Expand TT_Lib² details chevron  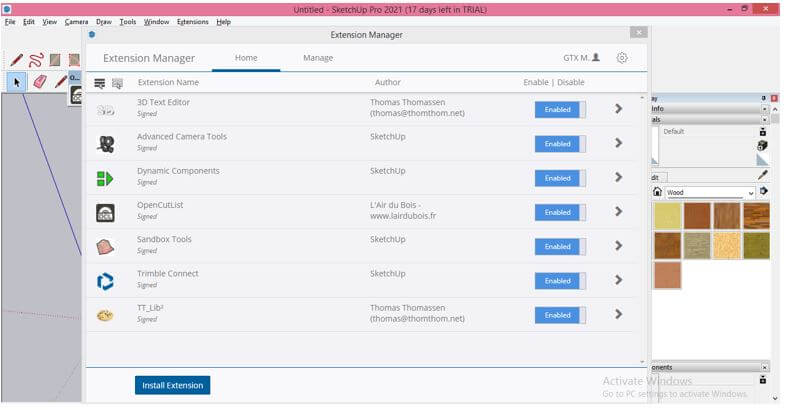point(619,314)
